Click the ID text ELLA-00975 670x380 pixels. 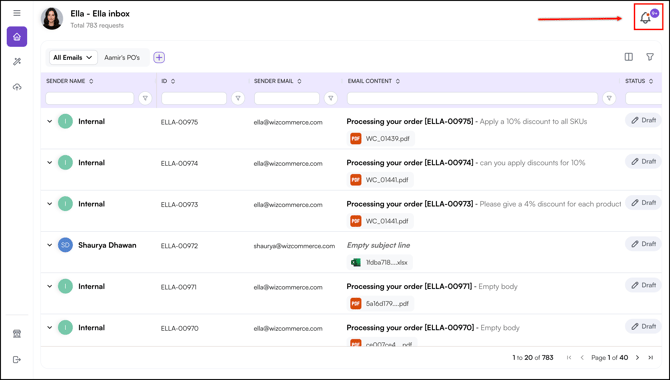click(x=179, y=122)
